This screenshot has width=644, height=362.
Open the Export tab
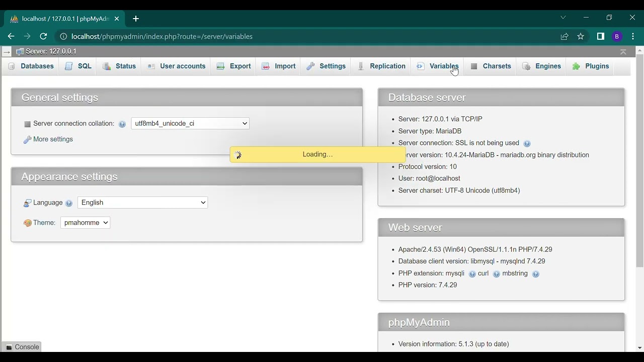[234, 66]
